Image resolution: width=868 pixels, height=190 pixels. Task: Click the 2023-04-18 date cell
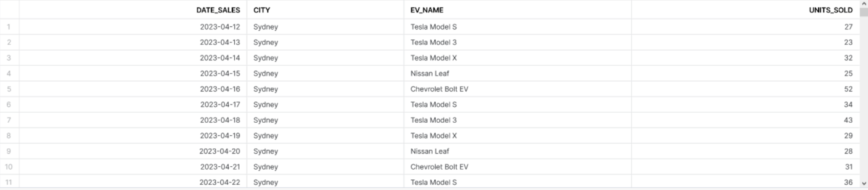tap(133, 120)
